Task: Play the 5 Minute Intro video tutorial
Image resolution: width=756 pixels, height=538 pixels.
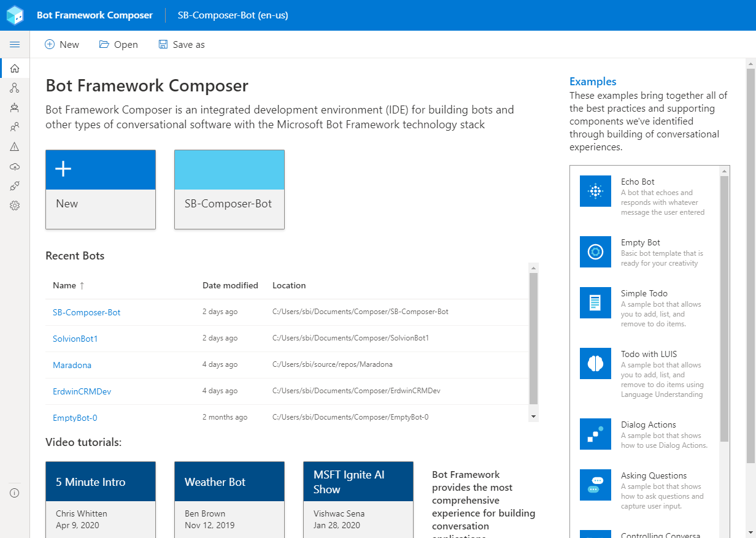Action: point(101,500)
